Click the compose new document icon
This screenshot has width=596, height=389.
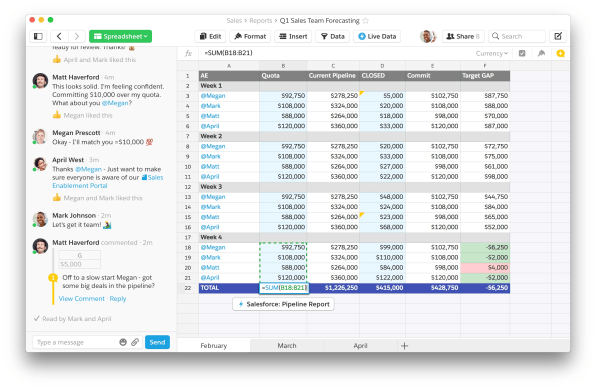coord(558,37)
